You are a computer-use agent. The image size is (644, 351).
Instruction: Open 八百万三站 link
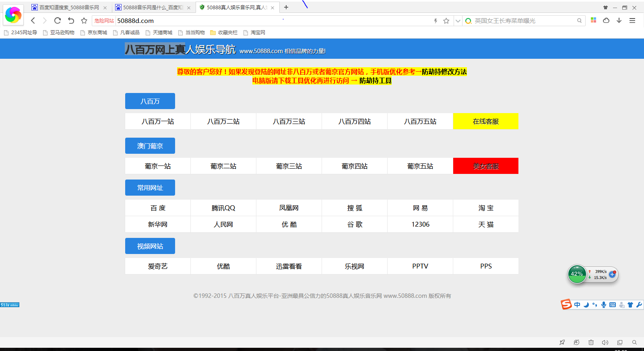coord(289,121)
